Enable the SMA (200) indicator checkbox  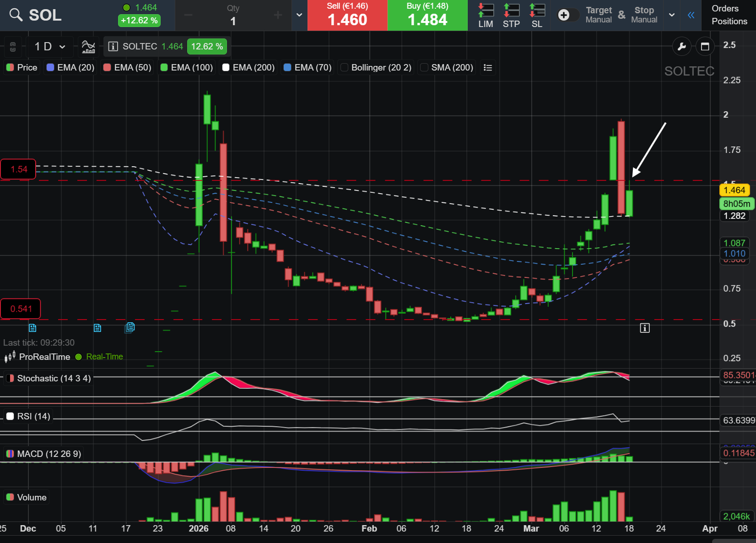click(x=424, y=68)
